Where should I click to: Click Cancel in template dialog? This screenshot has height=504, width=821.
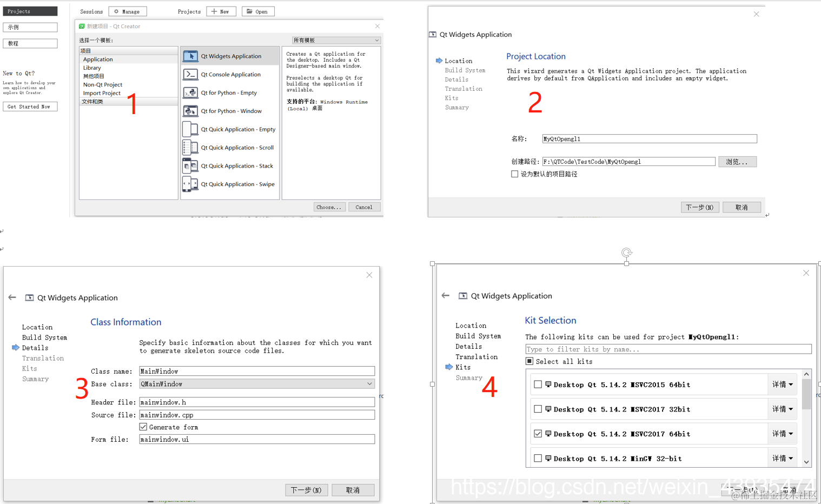tap(364, 207)
